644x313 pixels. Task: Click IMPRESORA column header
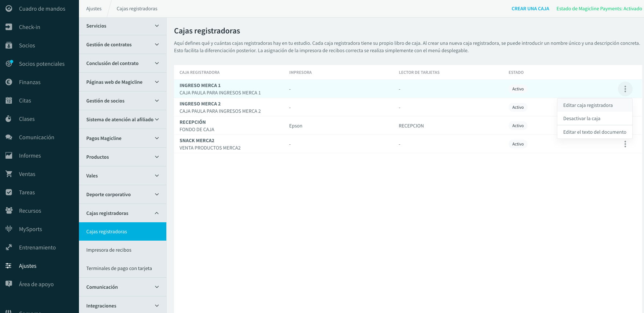(300, 72)
